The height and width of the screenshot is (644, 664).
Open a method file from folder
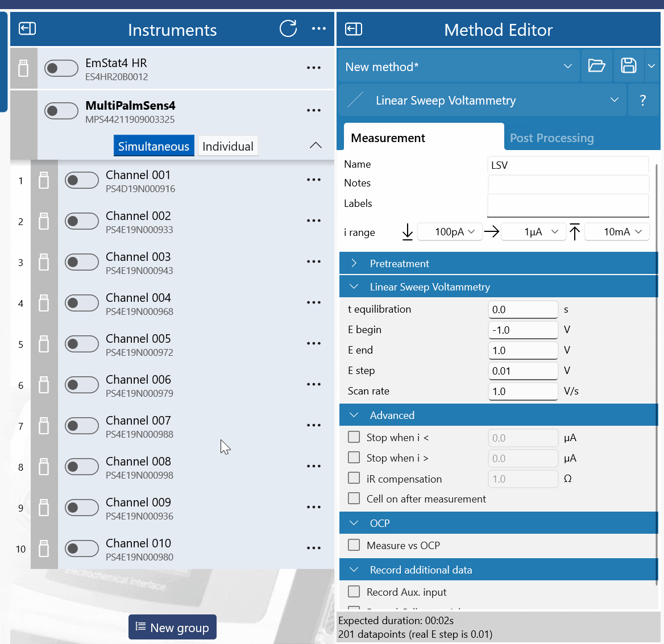(x=597, y=66)
